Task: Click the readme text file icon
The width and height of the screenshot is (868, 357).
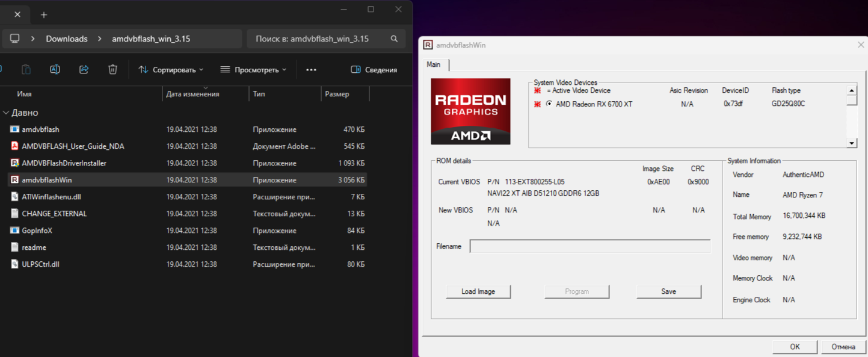Action: point(15,247)
